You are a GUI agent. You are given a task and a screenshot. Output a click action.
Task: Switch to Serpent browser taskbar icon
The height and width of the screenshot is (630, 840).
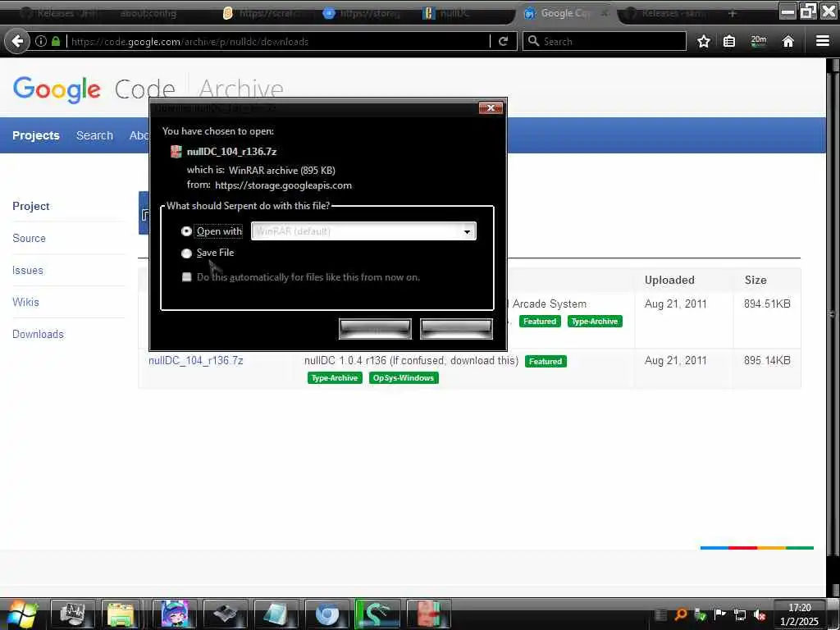coord(377,614)
